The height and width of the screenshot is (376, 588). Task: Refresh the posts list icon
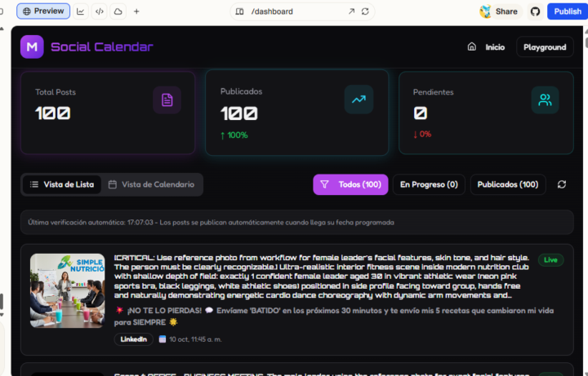coord(561,184)
